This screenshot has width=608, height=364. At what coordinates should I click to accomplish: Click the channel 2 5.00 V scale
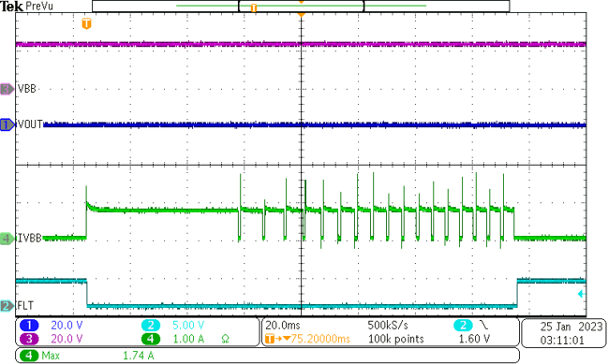point(188,326)
